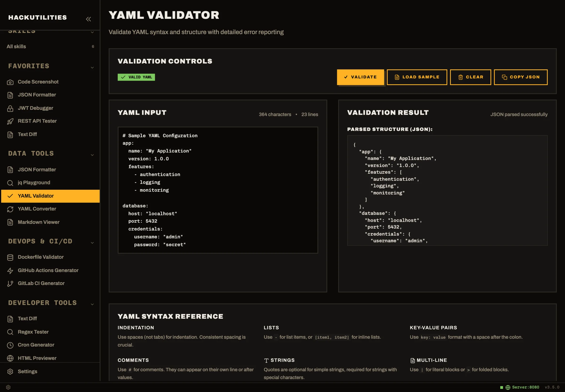Click inside the YAML input editor
Screen dimensions: 565x392
218,190
